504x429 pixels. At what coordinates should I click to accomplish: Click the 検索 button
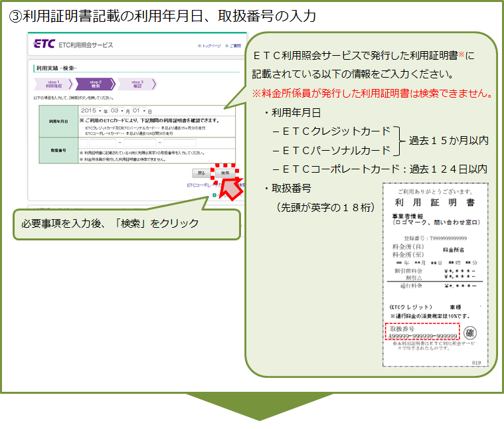pos(225,173)
